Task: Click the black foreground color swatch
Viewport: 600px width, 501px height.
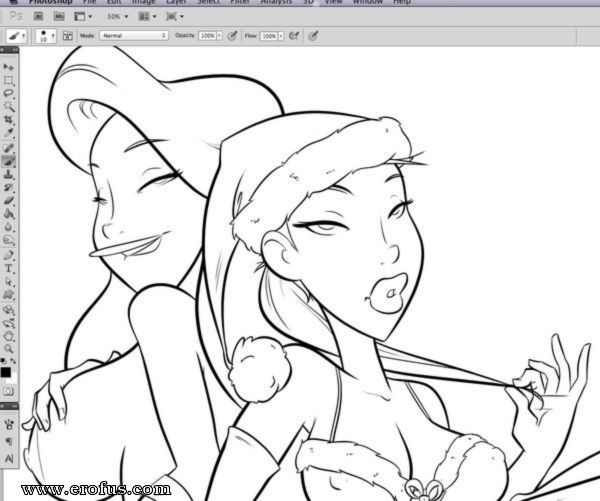Action: coord(5,372)
